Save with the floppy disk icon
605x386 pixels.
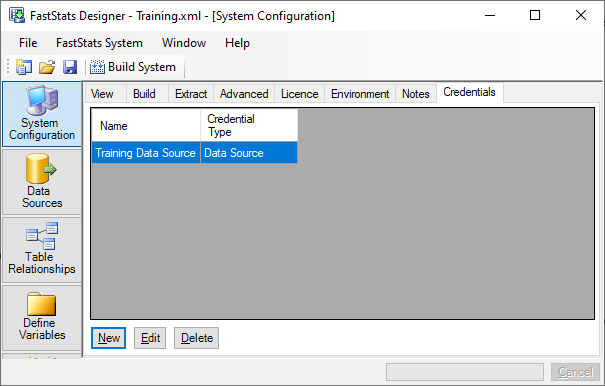click(70, 67)
